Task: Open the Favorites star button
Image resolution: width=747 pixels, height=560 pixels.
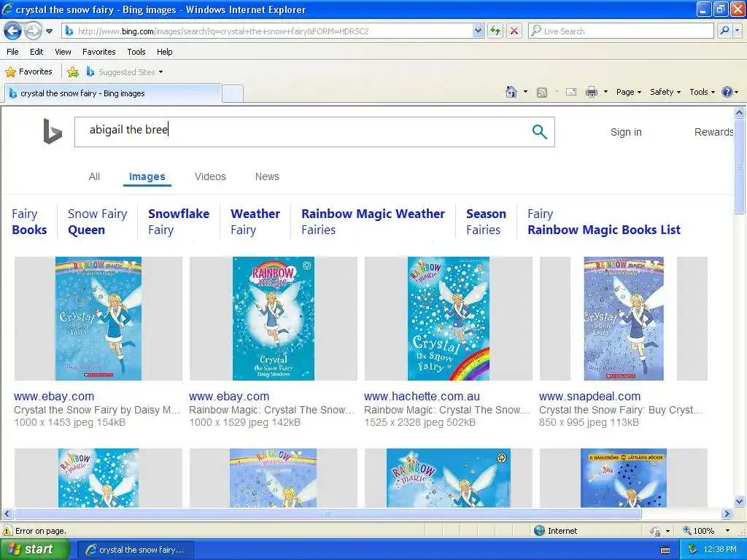Action: 28,71
